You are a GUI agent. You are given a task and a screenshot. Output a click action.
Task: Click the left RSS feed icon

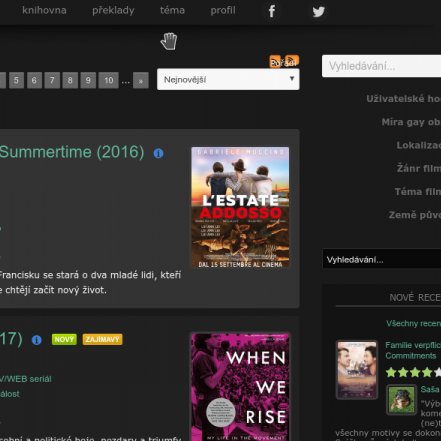point(275,61)
